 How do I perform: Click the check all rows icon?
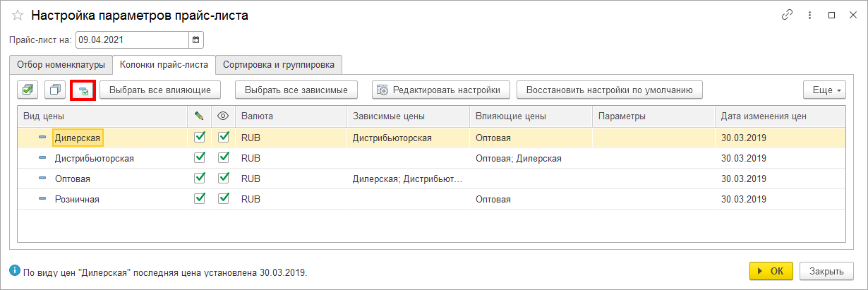(28, 90)
